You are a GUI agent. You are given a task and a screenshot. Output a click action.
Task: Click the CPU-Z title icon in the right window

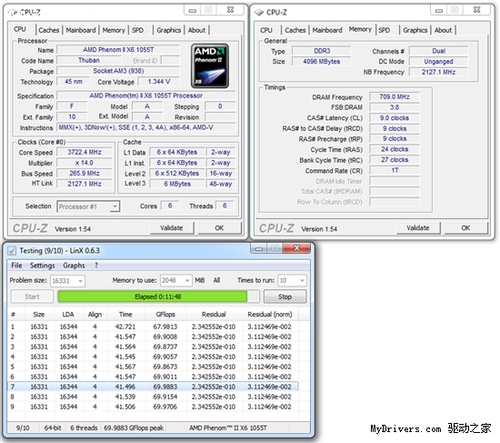tap(259, 13)
